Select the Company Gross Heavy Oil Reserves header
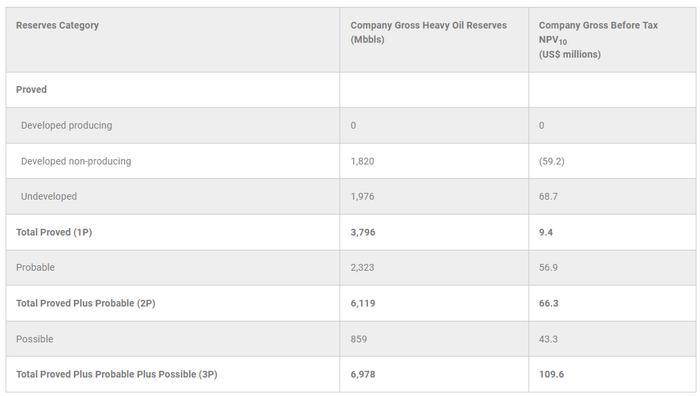This screenshot has width=700, height=396. point(429,32)
